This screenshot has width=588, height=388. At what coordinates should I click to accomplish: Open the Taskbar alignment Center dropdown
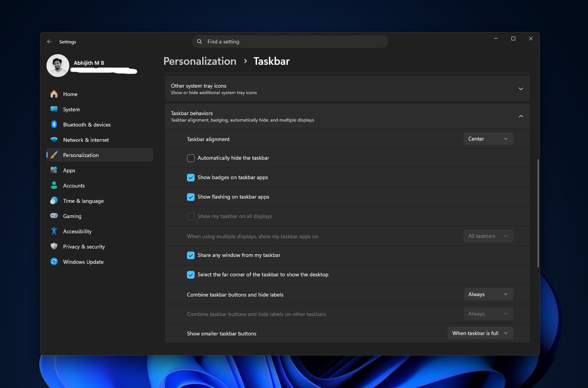coord(488,139)
